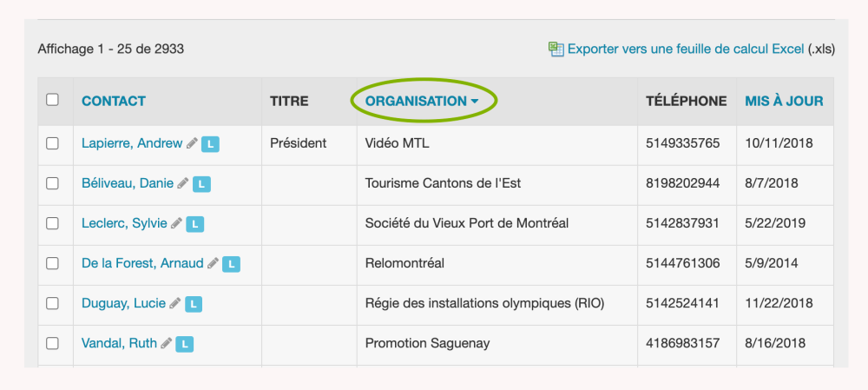868x390 pixels.
Task: Sort the table by the CONTACT column
Action: (114, 101)
